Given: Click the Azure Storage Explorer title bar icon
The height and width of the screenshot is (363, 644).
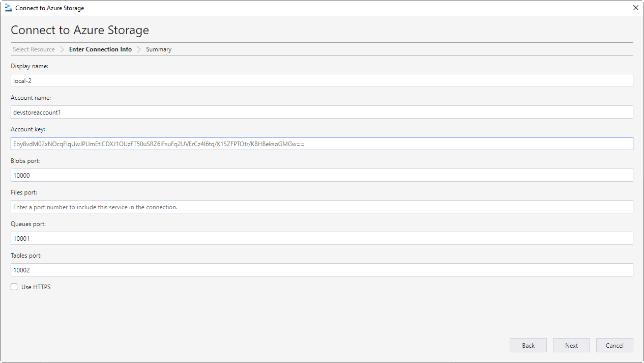Looking at the screenshot, I should point(8,8).
